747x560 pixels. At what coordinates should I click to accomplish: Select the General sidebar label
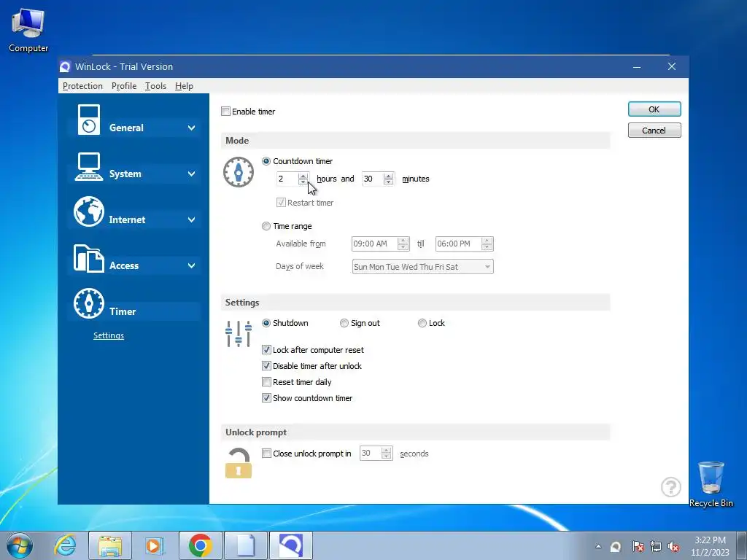(x=126, y=128)
